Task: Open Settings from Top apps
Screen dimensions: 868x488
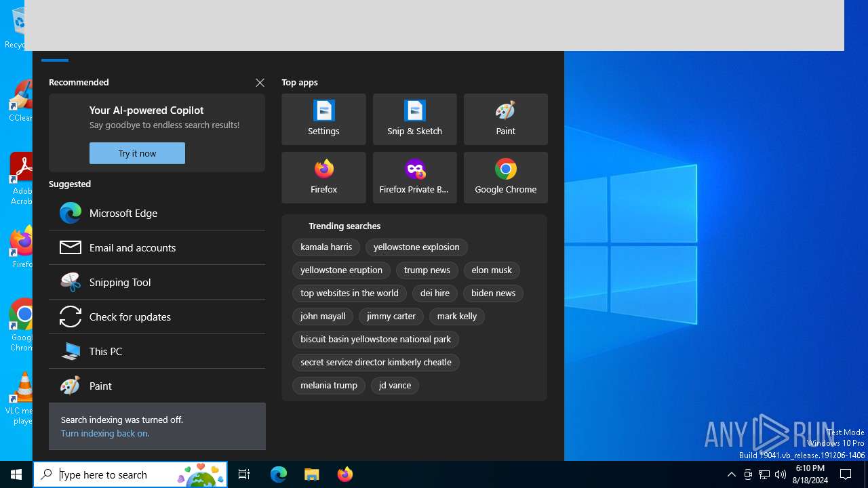Action: click(x=323, y=119)
